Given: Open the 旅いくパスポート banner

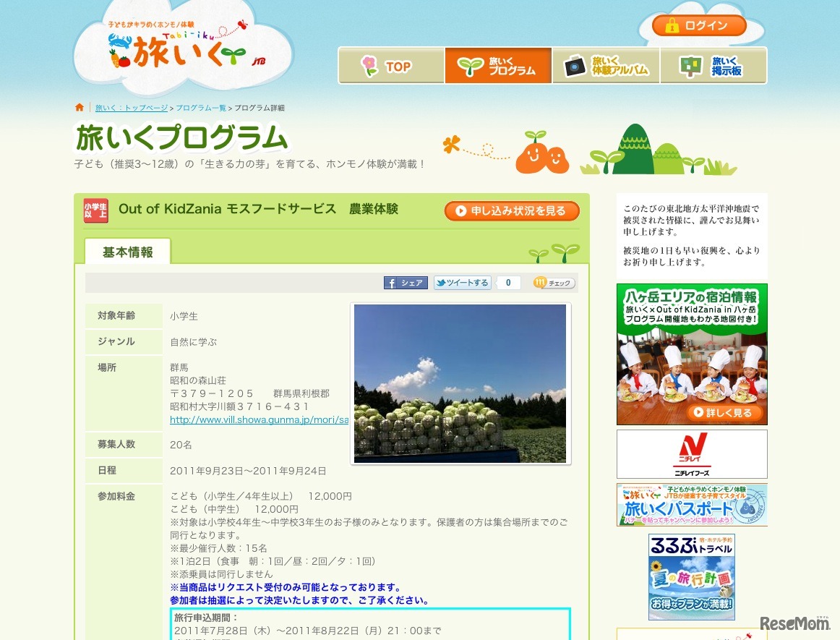Looking at the screenshot, I should click(x=692, y=505).
